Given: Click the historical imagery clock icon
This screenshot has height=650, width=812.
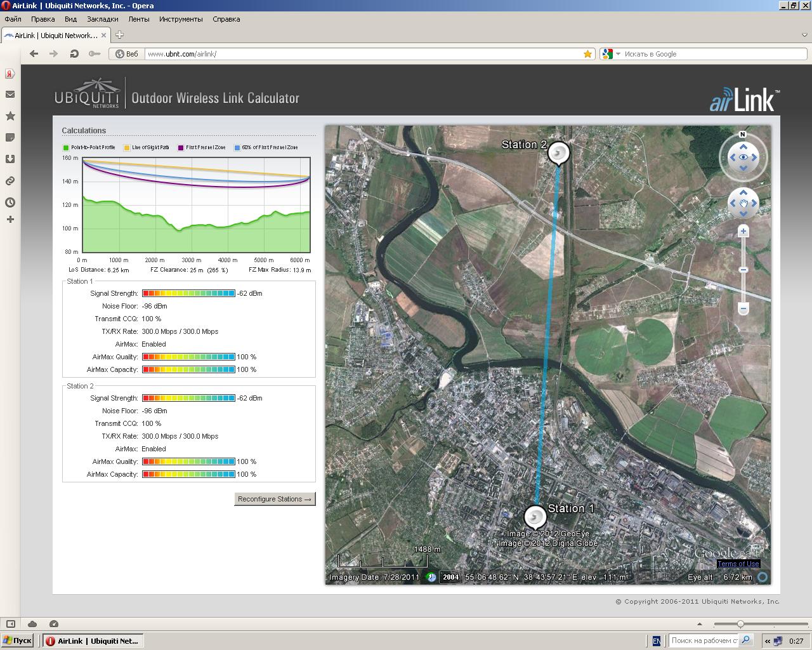Looking at the screenshot, I should pos(431,577).
